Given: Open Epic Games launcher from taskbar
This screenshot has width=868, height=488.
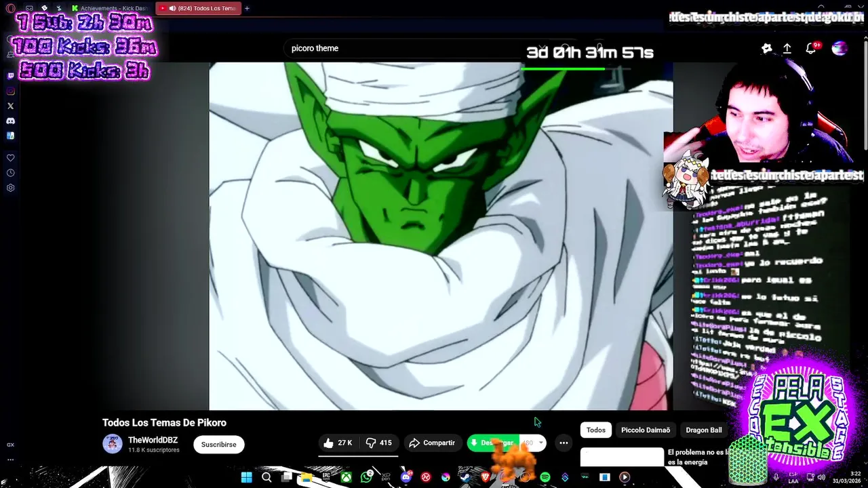Looking at the screenshot, I should [326, 477].
